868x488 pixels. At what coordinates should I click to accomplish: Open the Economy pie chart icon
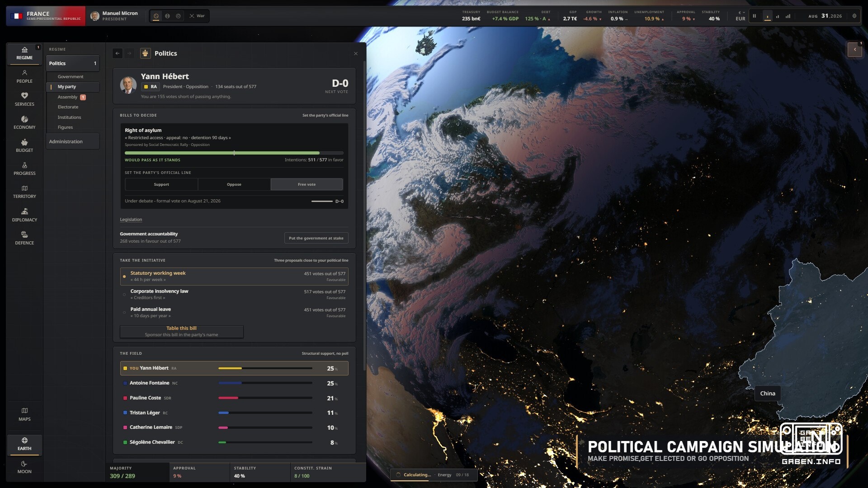coord(24,119)
